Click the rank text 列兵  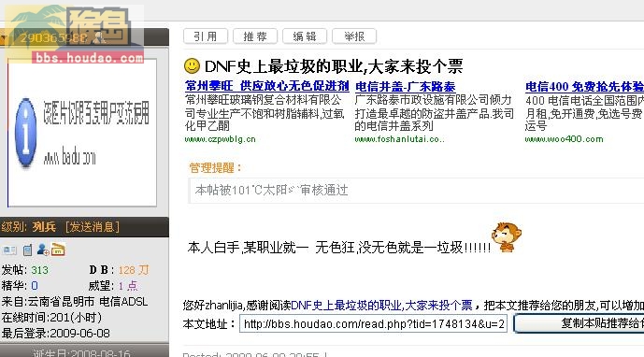pos(44,227)
